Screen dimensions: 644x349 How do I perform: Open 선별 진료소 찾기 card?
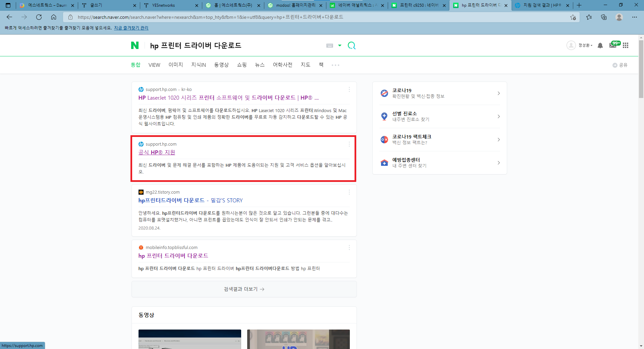(440, 116)
